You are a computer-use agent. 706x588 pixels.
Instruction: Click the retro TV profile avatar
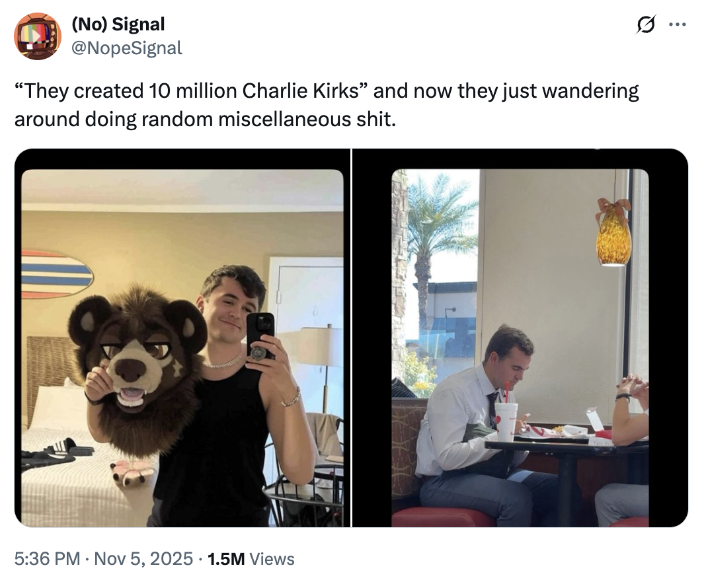tap(38, 36)
